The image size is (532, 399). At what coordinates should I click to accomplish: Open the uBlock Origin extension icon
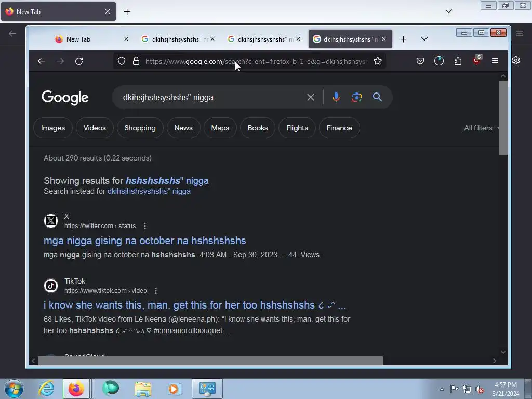click(477, 60)
